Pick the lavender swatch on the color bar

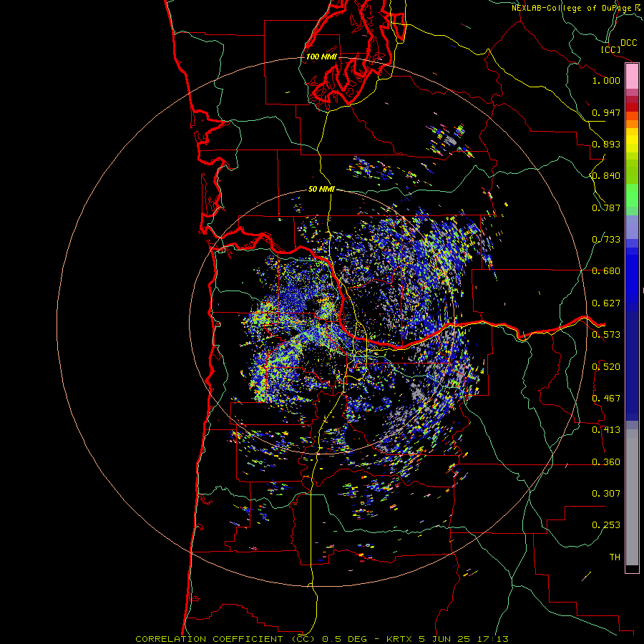click(632, 227)
